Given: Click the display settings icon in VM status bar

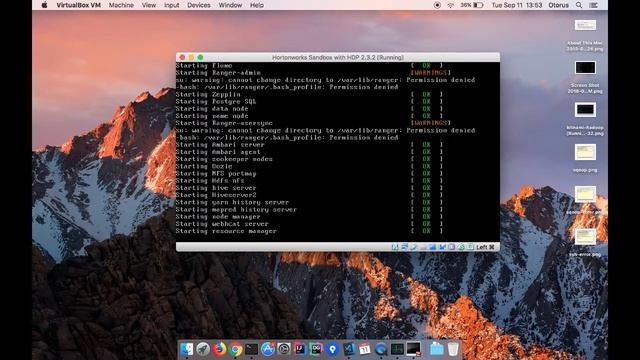Looking at the screenshot, I should pos(432,247).
